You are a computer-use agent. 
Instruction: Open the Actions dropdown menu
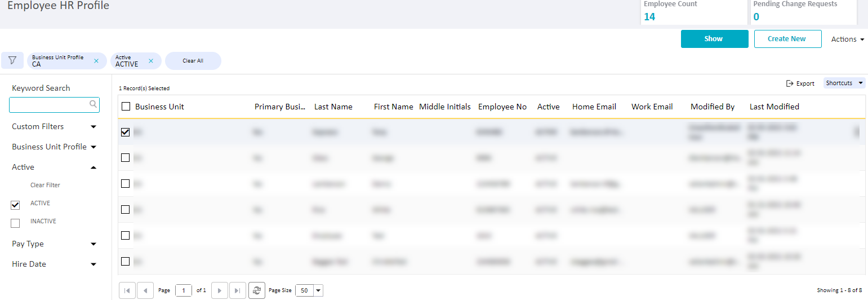(x=848, y=39)
